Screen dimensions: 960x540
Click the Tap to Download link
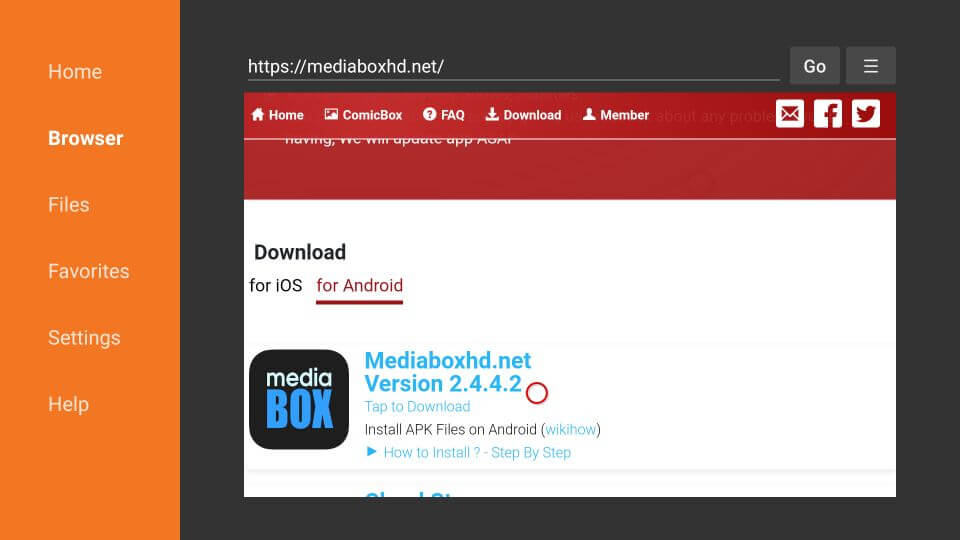tap(418, 407)
